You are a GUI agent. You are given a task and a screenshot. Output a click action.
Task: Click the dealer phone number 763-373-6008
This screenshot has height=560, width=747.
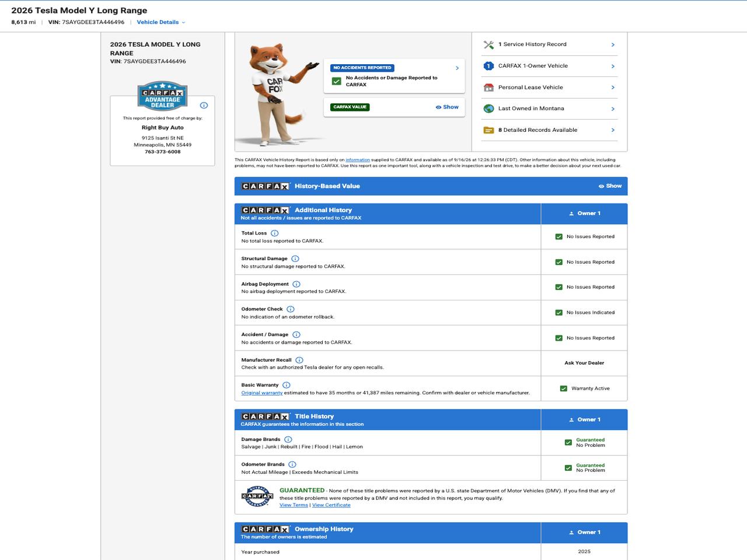[163, 152]
